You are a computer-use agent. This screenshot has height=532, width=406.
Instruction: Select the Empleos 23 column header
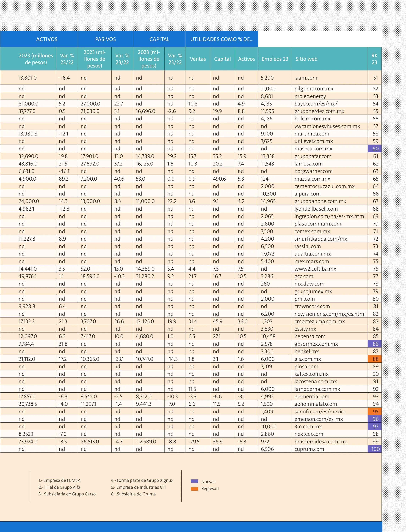[x=275, y=59]
